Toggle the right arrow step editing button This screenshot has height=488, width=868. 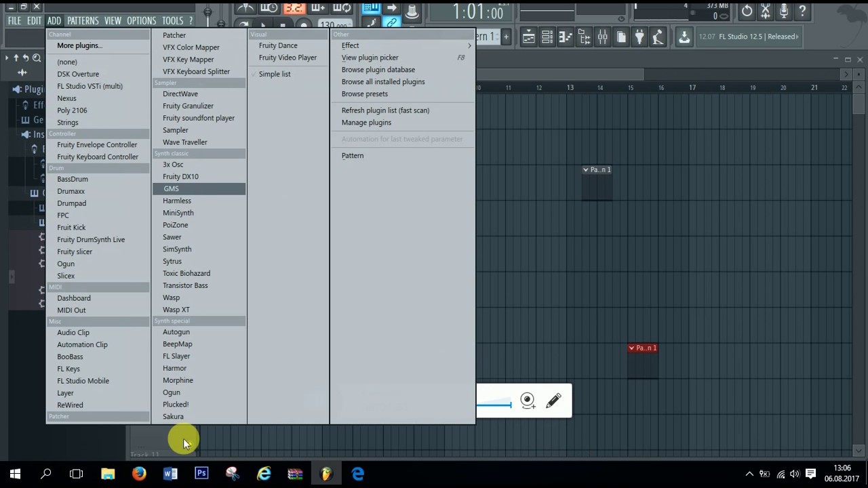point(391,8)
